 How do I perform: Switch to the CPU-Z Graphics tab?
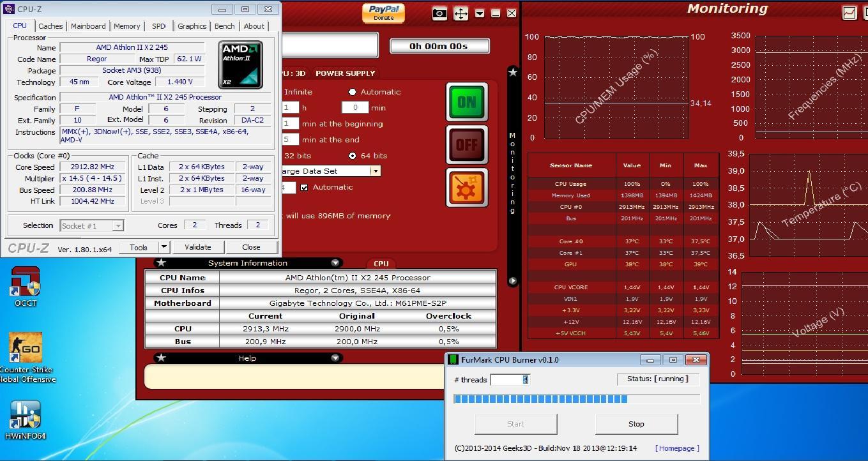pyautogui.click(x=192, y=26)
